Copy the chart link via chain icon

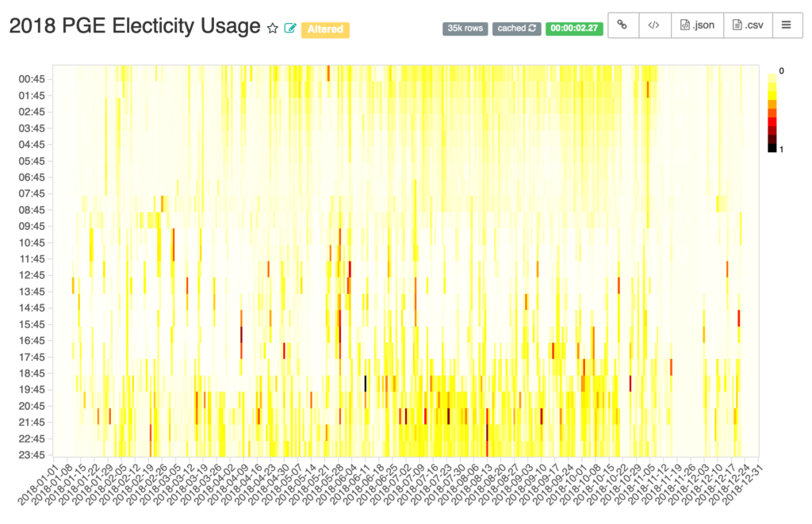pos(622,25)
